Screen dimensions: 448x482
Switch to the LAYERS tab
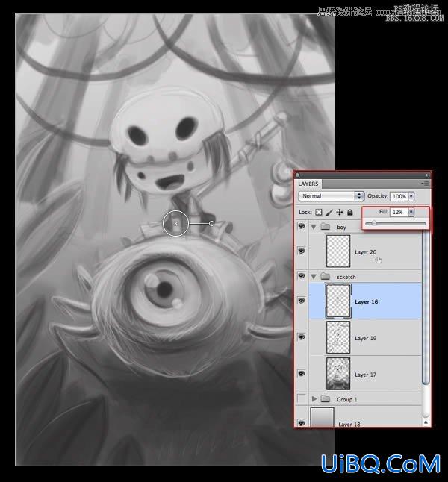coord(308,184)
